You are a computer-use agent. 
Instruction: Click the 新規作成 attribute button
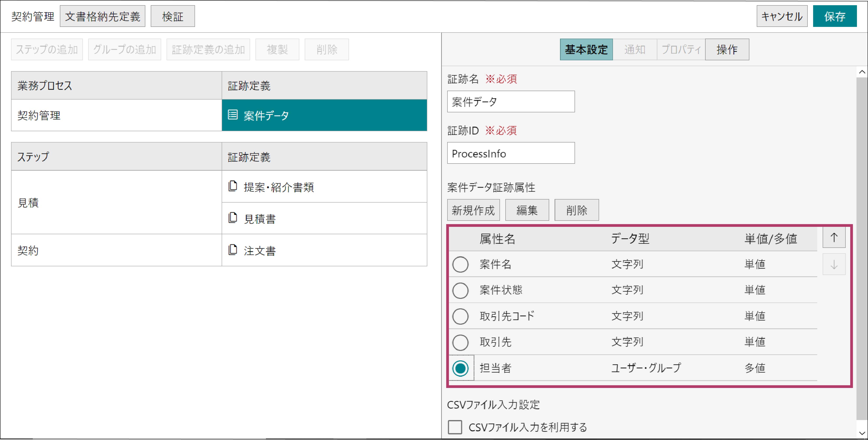pos(473,210)
